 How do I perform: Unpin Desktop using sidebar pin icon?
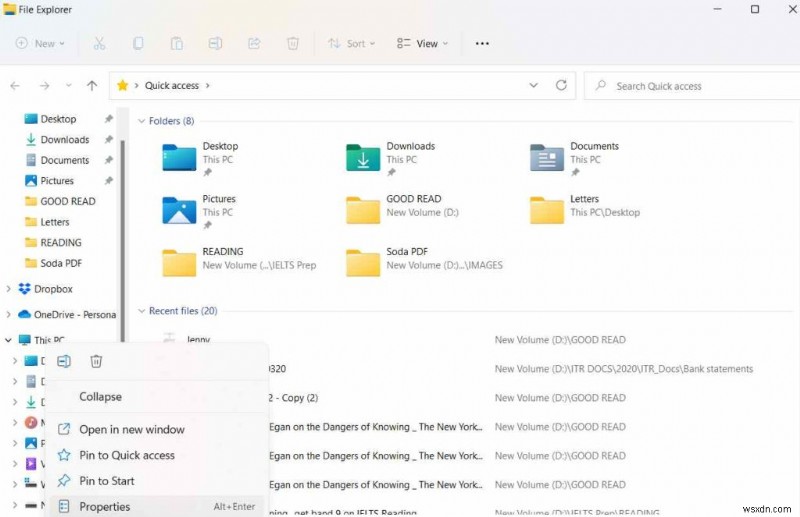coord(109,119)
